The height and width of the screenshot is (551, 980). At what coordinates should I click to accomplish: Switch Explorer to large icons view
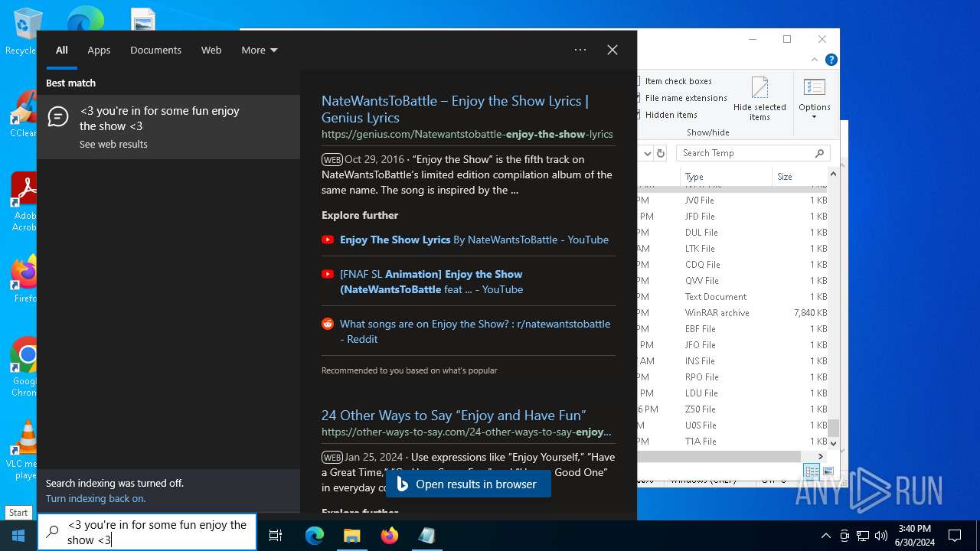(828, 471)
